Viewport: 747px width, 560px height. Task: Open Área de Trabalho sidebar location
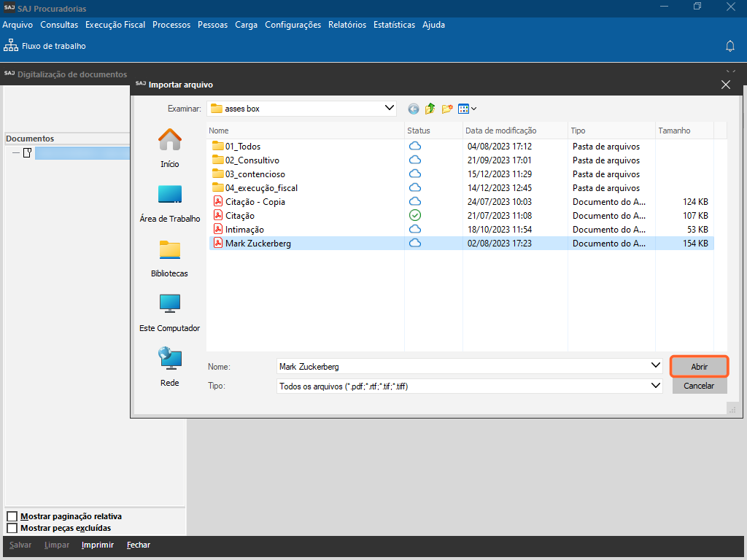click(169, 203)
